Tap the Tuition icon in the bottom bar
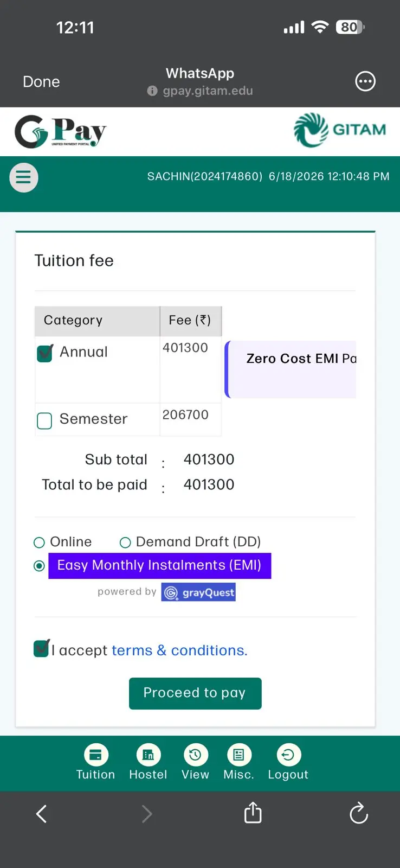The image size is (400, 868). (96, 755)
